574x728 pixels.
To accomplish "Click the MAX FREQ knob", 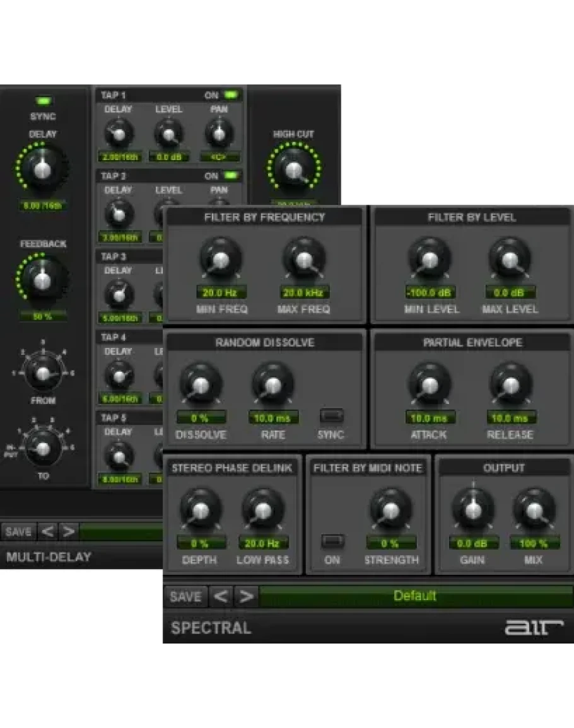I will pos(303,259).
